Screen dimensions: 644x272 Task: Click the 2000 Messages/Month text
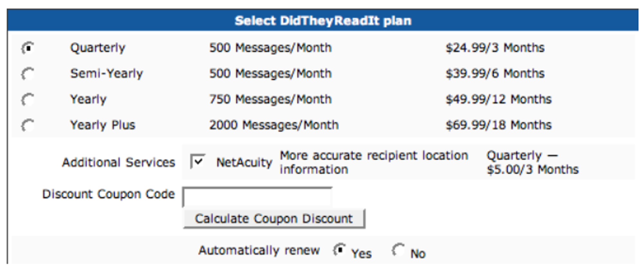click(x=274, y=125)
